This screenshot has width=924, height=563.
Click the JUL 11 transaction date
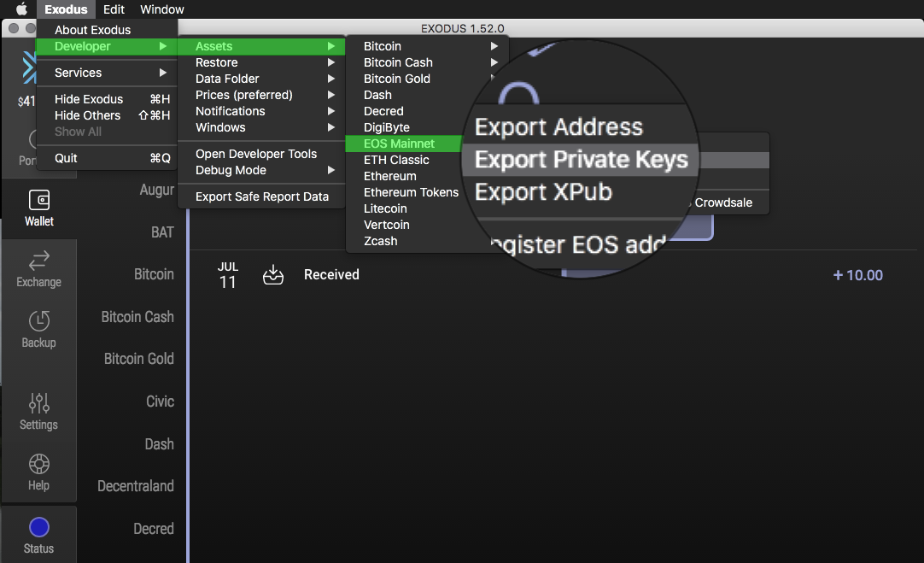(227, 275)
